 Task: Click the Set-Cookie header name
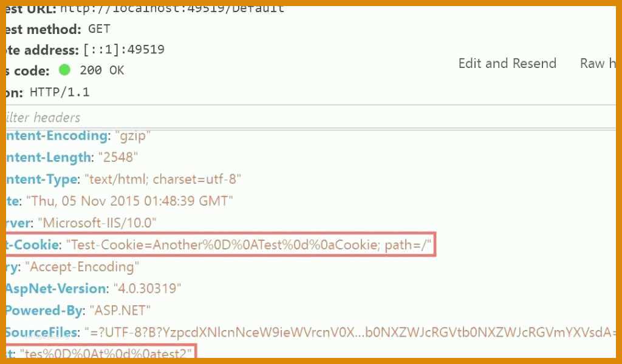(33, 244)
